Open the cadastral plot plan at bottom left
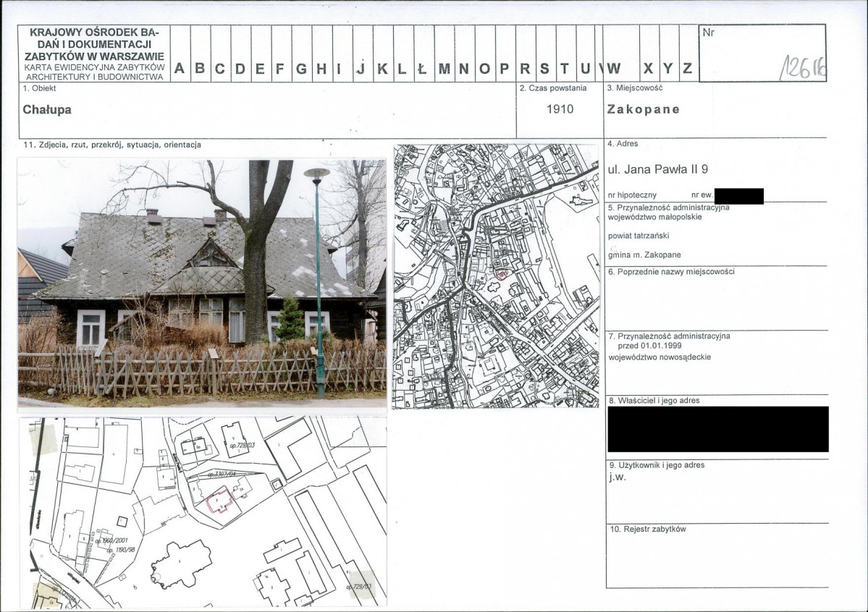The height and width of the screenshot is (612, 868). (x=203, y=511)
